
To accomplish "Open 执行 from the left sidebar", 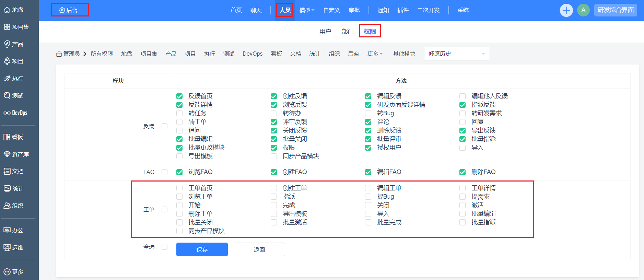I will (14, 79).
